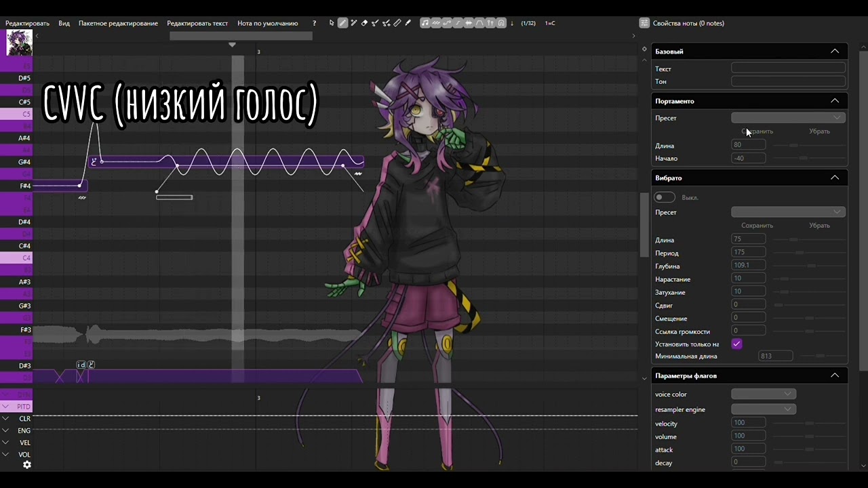Image resolution: width=868 pixels, height=488 pixels.
Task: Click the C4 piano key
Action: point(16,258)
